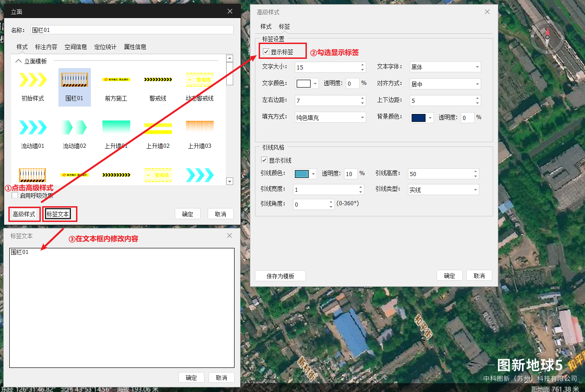The height and width of the screenshot is (392, 585).
Task: Click the compass in the map corner
Action: pyautogui.click(x=547, y=36)
